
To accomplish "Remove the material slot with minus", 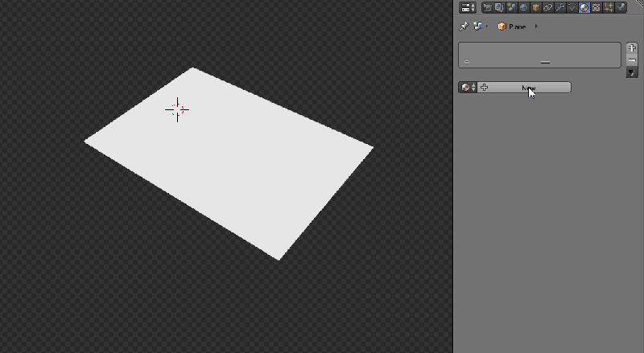I will coord(632,60).
